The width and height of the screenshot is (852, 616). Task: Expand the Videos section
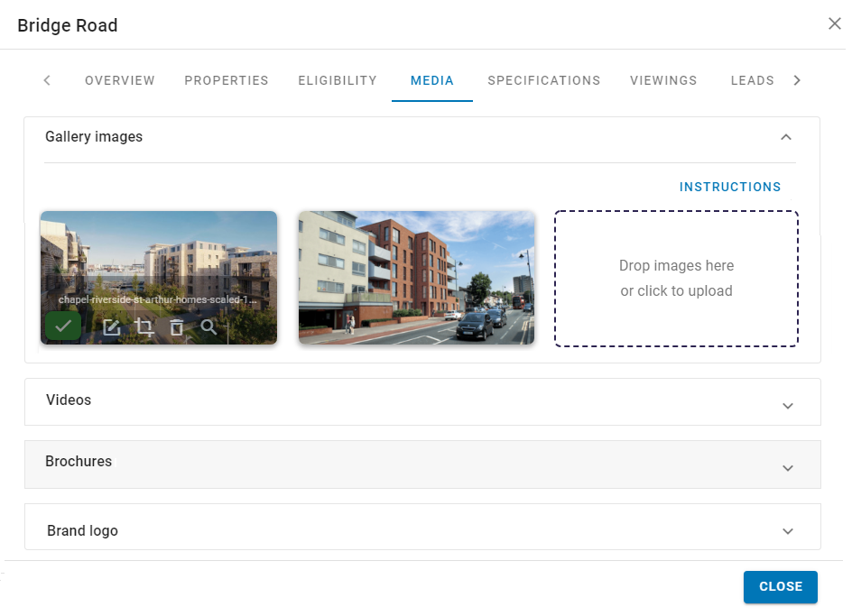pos(788,406)
